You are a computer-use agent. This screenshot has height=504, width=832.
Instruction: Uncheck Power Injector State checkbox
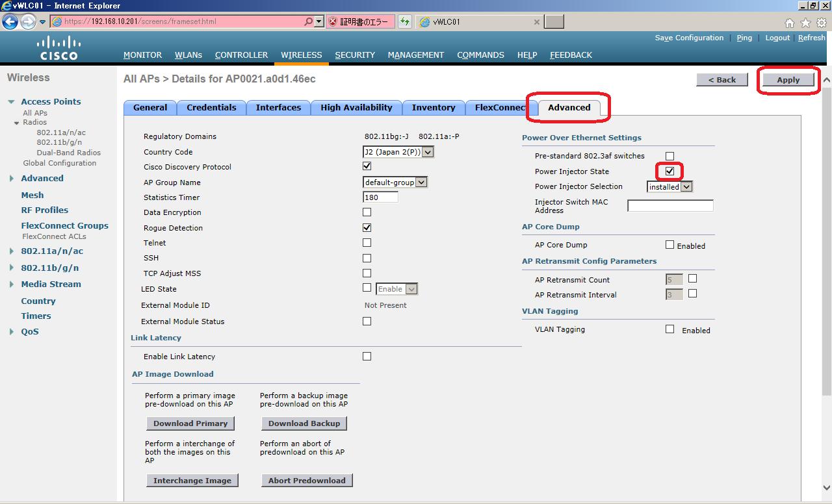[669, 171]
